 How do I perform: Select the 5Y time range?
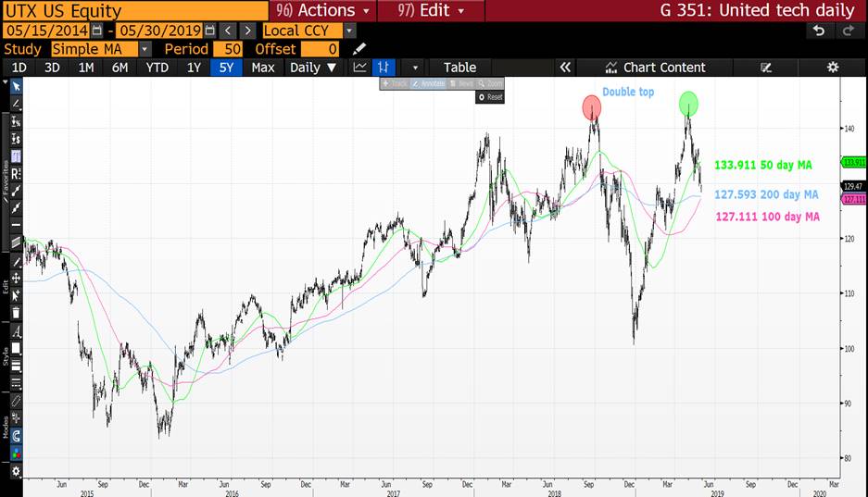[226, 68]
